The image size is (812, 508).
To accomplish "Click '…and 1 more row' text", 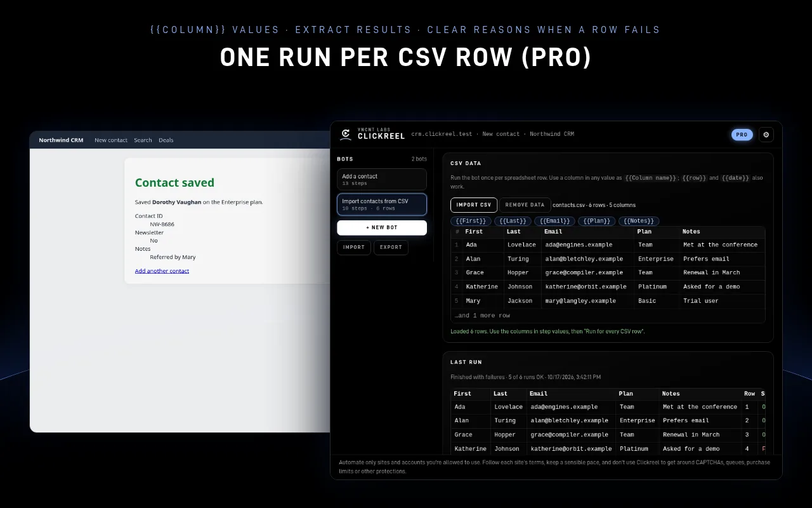I will tap(483, 316).
